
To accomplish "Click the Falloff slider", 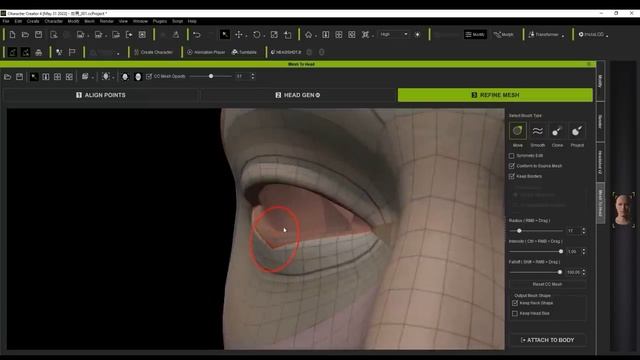I will 536,272.
